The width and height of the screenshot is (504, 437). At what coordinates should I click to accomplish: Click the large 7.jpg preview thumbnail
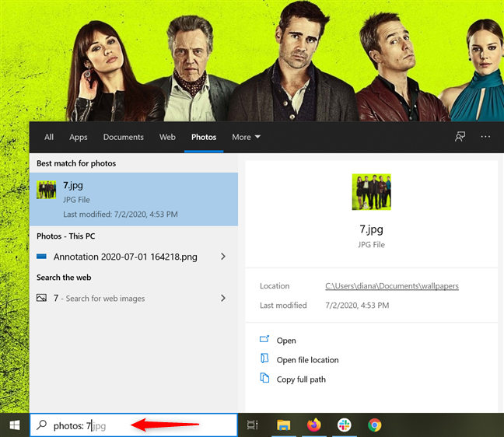pyautogui.click(x=371, y=192)
